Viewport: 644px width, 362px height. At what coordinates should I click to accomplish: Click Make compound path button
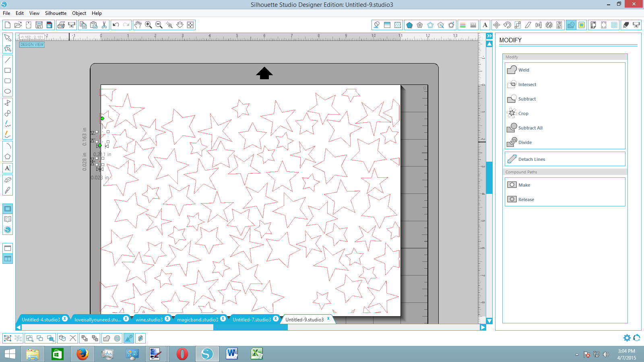tap(565, 185)
